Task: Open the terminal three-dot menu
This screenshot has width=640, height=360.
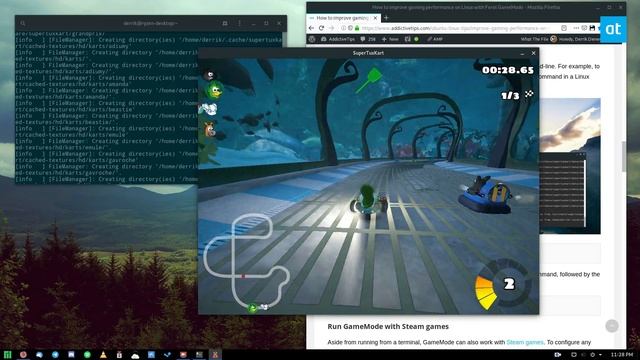Action: pyautogui.click(x=240, y=24)
